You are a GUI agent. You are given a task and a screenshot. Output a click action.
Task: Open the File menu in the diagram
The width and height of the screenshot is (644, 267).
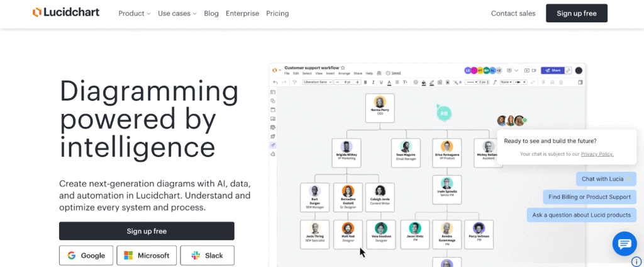pos(287,73)
